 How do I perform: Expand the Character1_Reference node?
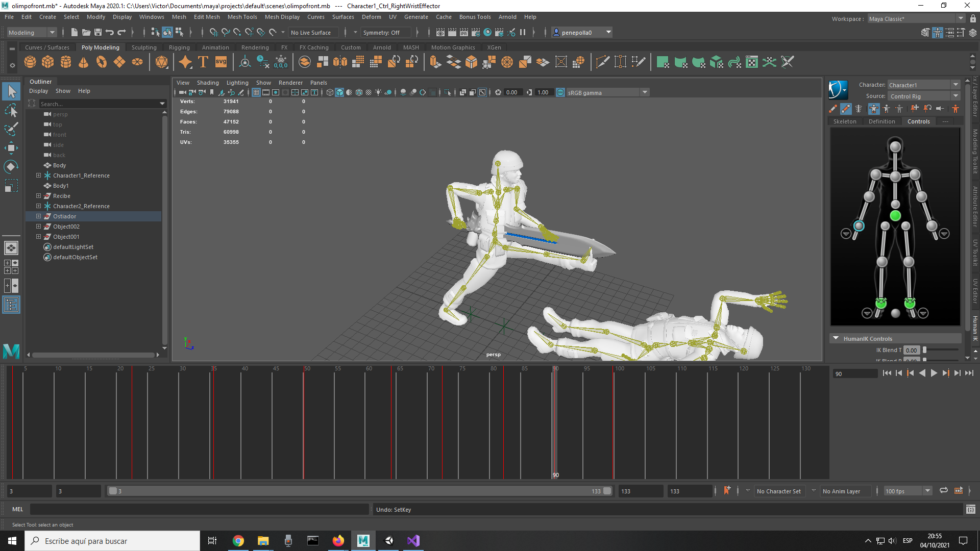click(38, 175)
